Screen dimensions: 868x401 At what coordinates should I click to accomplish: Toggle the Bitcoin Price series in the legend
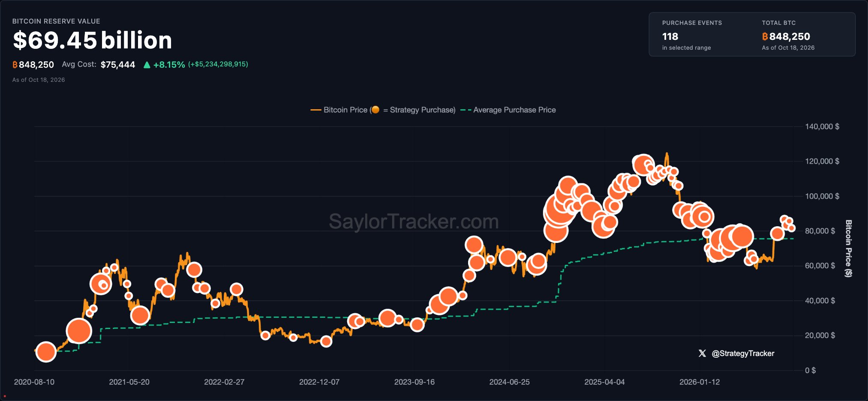(x=383, y=110)
